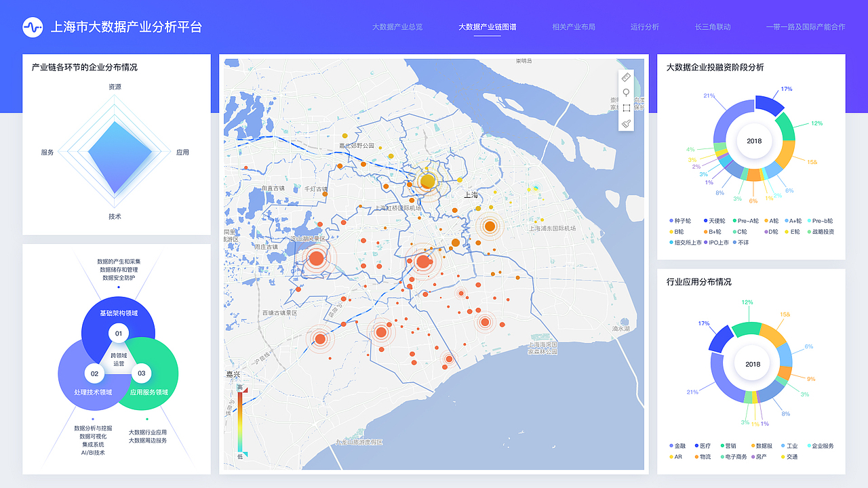Select the 基础架构领域 circle

click(118, 313)
